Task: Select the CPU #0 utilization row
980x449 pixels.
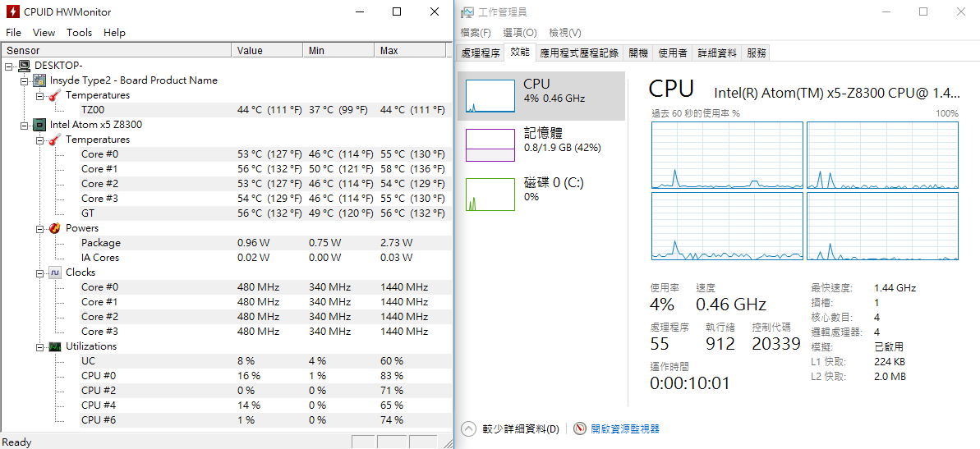Action: coord(265,375)
